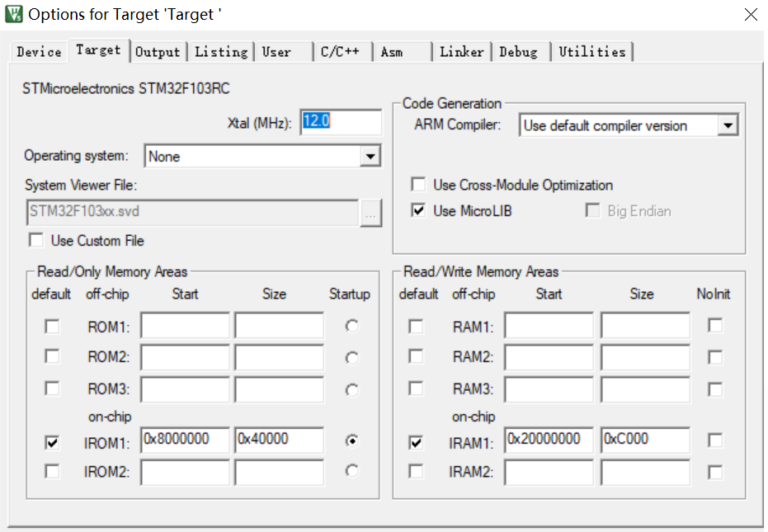Click the RAM2 Size field
The height and width of the screenshot is (532, 768).
click(646, 357)
